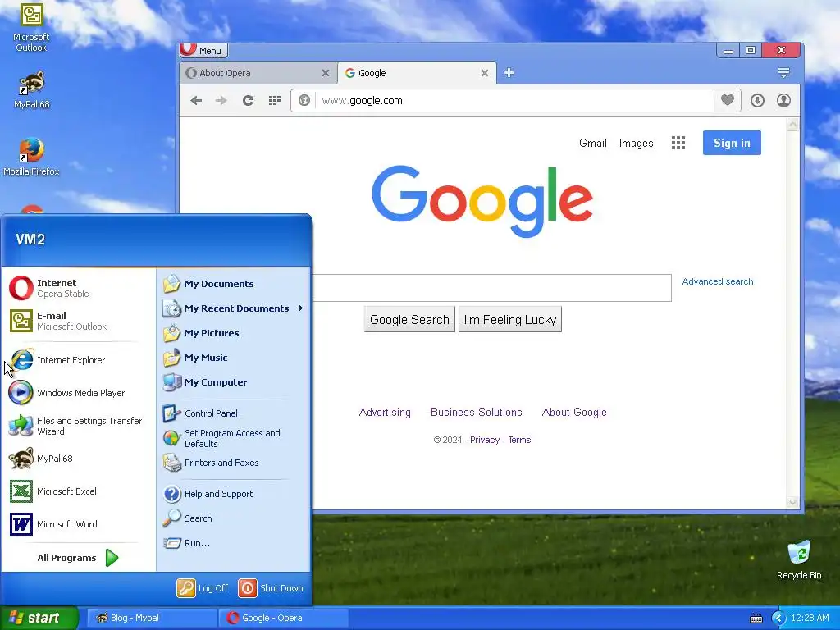Viewport: 840px width, 630px height.
Task: Open the Opera account profile icon
Action: [783, 100]
